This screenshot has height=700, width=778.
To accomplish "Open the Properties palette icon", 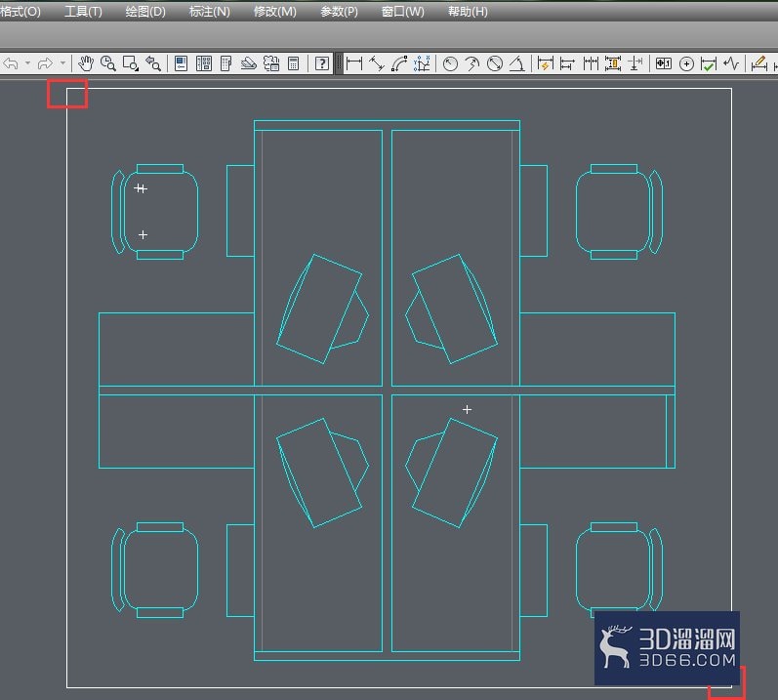I will pyautogui.click(x=182, y=63).
